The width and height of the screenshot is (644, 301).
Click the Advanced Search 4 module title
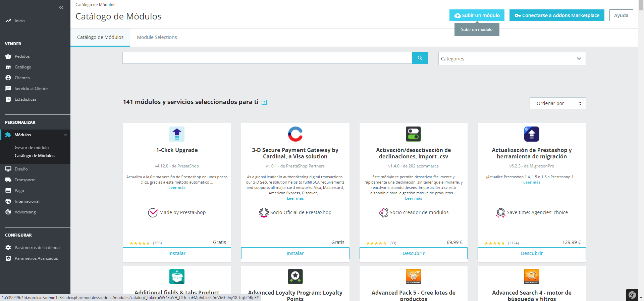[x=532, y=296]
